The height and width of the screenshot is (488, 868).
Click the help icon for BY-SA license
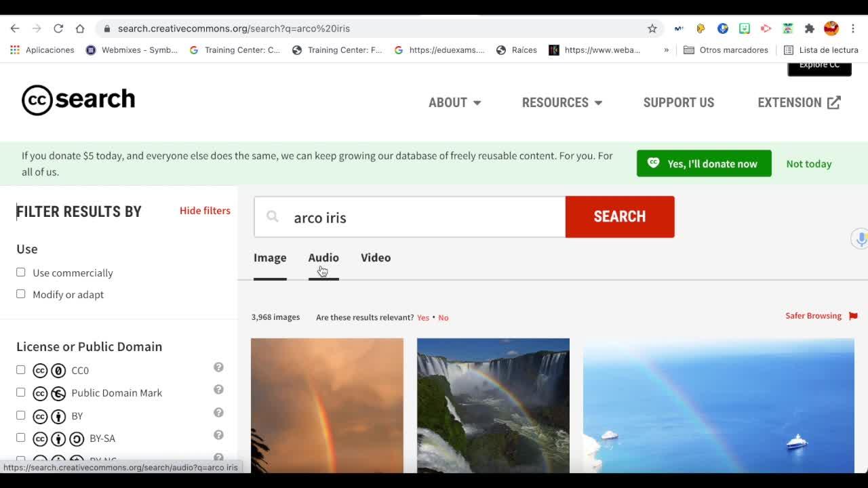point(218,435)
